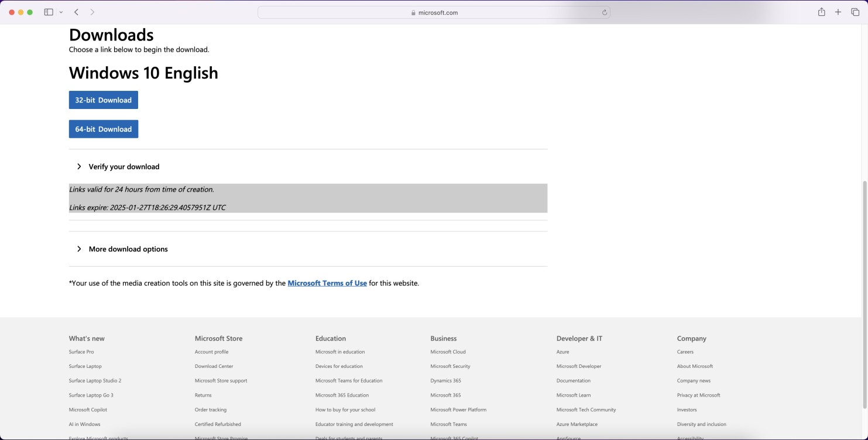Open Microsoft in education link
Screen dimensions: 868x440
click(x=340, y=352)
